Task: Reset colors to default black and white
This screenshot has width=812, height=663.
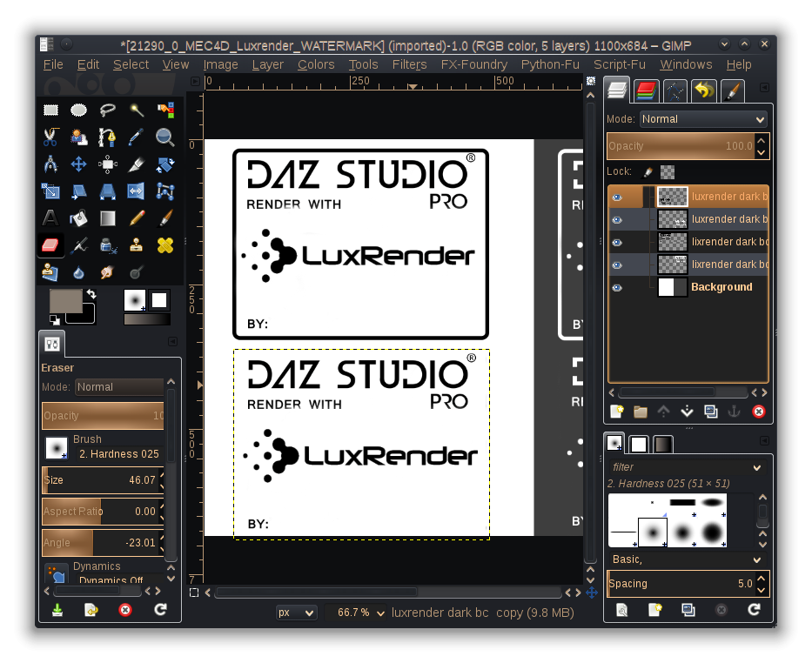Action: (x=54, y=320)
